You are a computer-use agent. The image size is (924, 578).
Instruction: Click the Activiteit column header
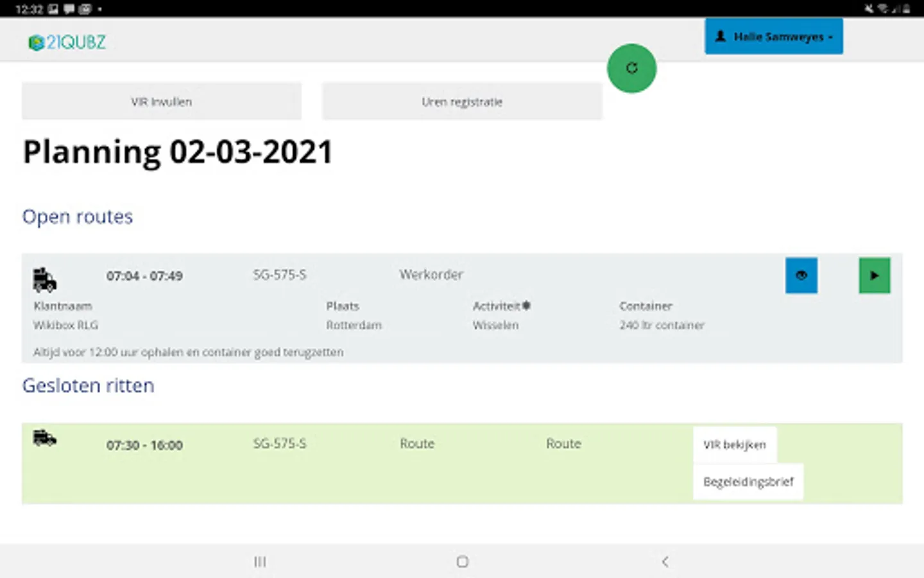[497, 306]
